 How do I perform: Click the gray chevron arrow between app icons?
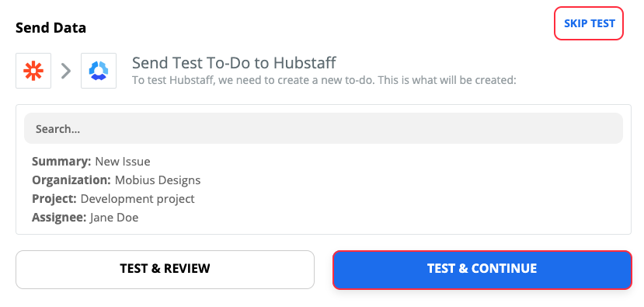(x=66, y=71)
